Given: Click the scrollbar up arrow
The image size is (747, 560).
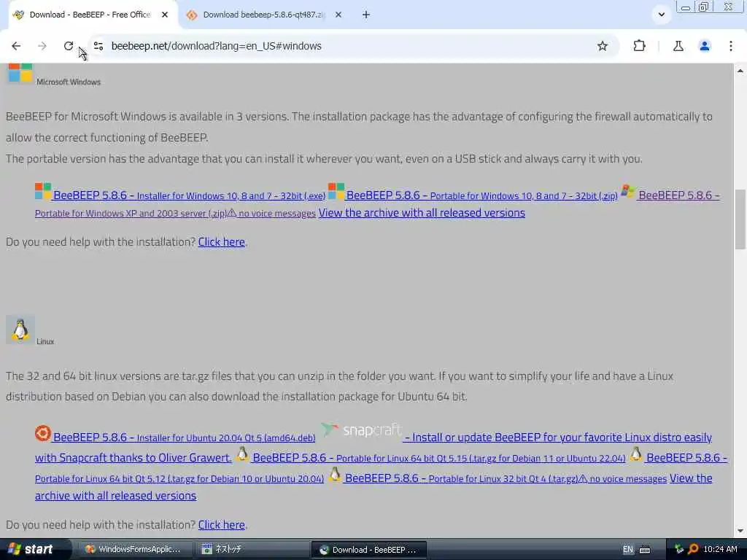Looking at the screenshot, I should (740, 71).
